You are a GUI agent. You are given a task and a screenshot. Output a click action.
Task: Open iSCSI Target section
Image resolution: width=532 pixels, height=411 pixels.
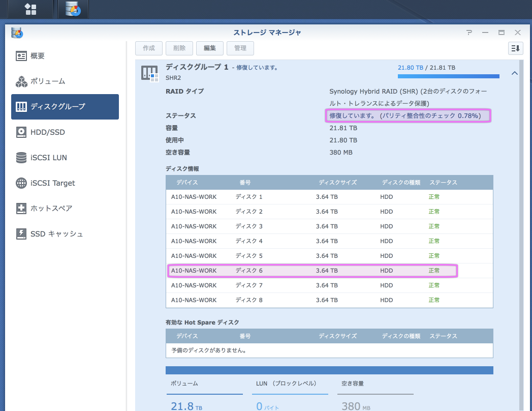(x=52, y=183)
